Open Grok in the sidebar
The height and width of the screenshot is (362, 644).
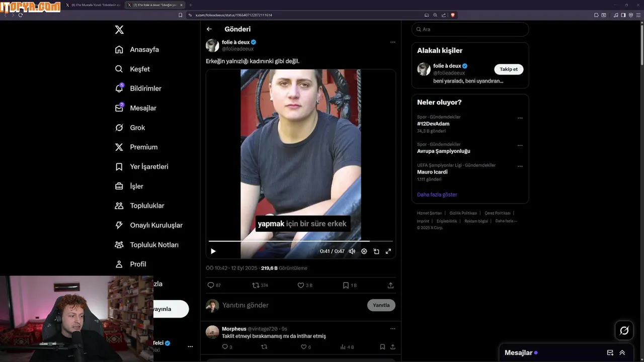click(x=130, y=128)
